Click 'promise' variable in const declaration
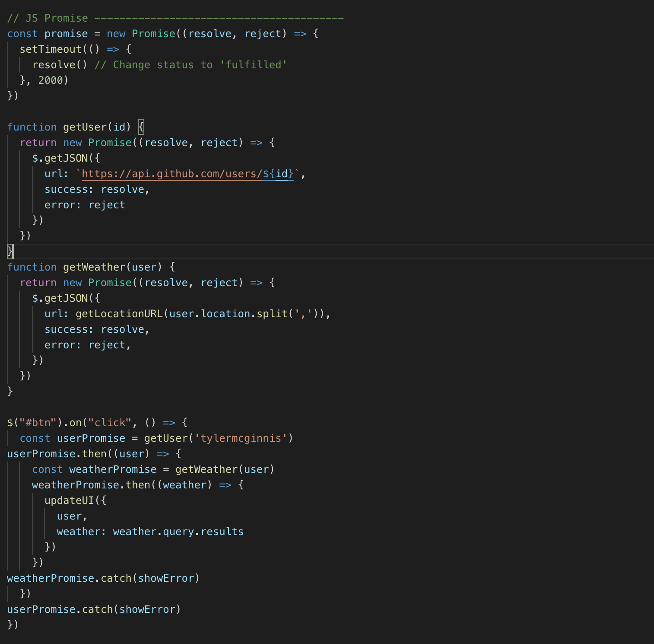Image resolution: width=654 pixels, height=644 pixels. (66, 34)
